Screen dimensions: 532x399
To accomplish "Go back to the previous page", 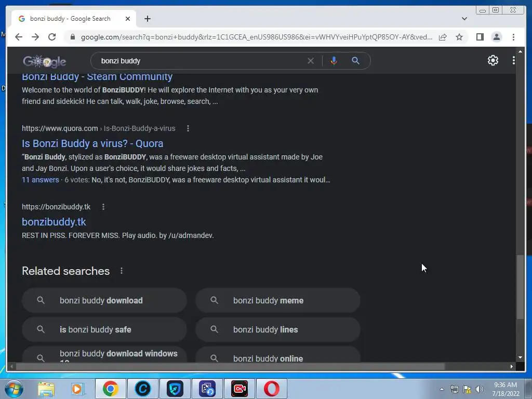I will pos(19,37).
